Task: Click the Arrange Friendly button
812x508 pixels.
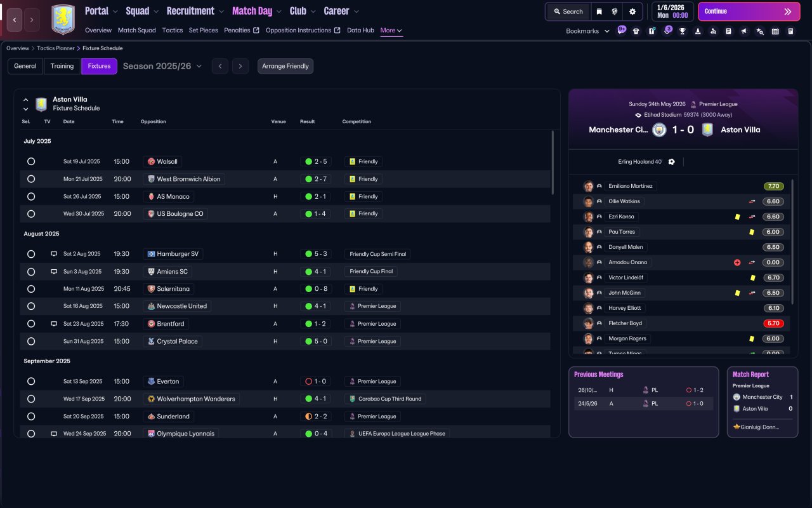Action: [285, 66]
